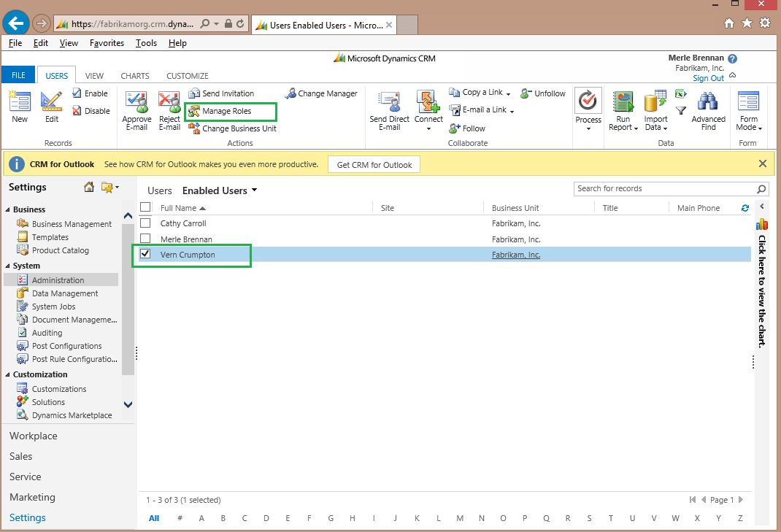Viewport: 781px width, 532px height.
Task: Open the Enabled Users view dropdown
Action: [253, 190]
